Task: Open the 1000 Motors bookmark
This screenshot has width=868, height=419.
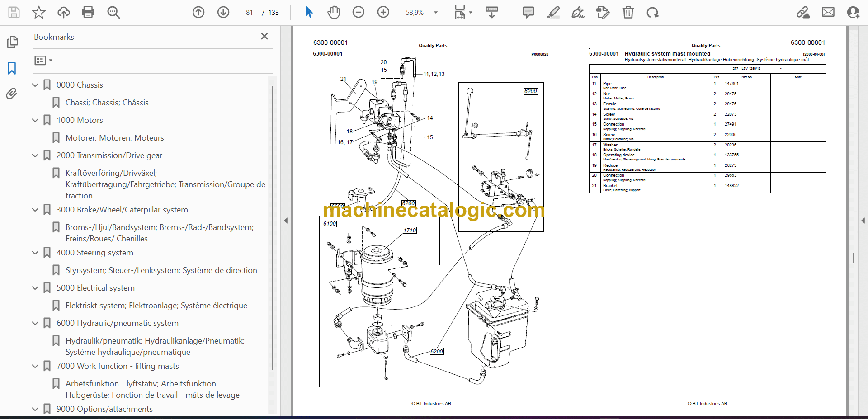Action: tap(80, 120)
